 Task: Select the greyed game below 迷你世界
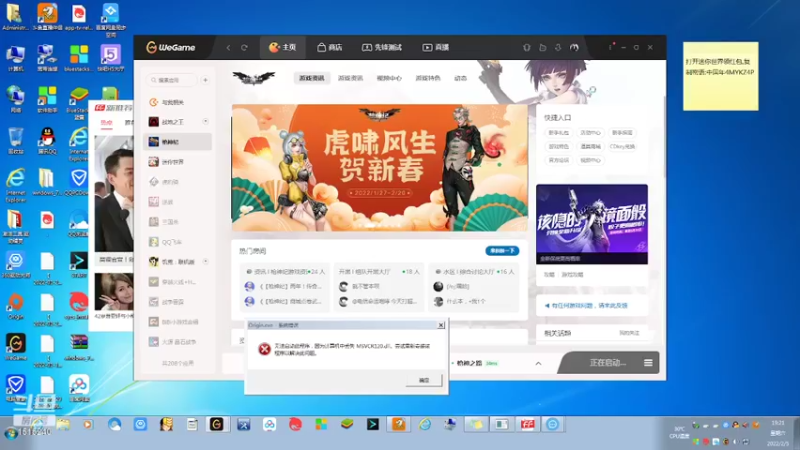[177, 182]
